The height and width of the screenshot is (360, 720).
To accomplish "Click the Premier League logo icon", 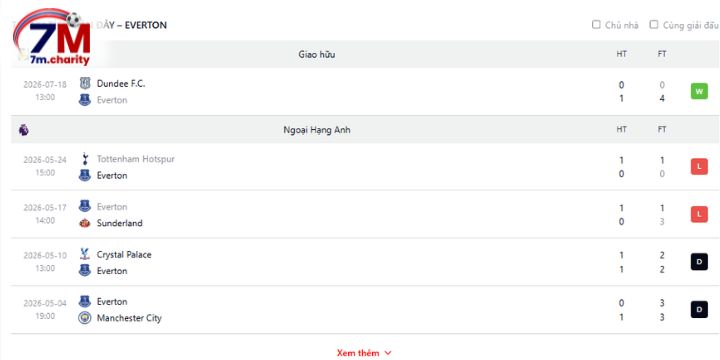I will pyautogui.click(x=23, y=130).
